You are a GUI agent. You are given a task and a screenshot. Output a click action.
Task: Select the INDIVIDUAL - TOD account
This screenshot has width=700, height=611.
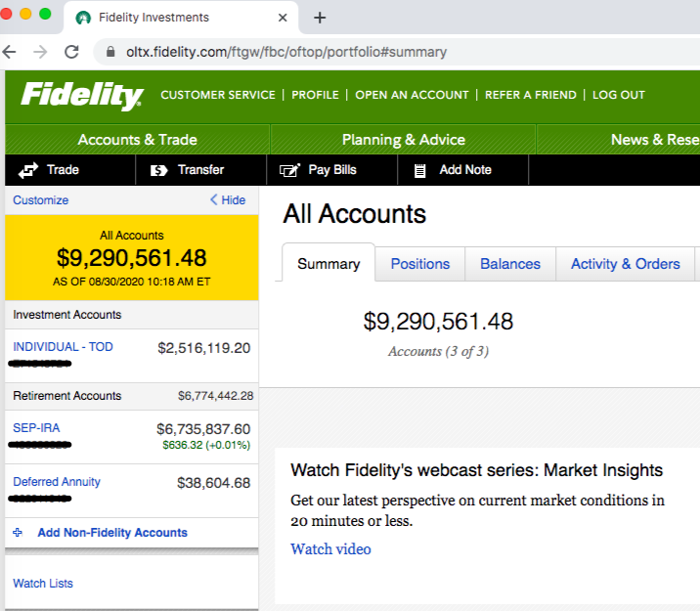point(63,347)
